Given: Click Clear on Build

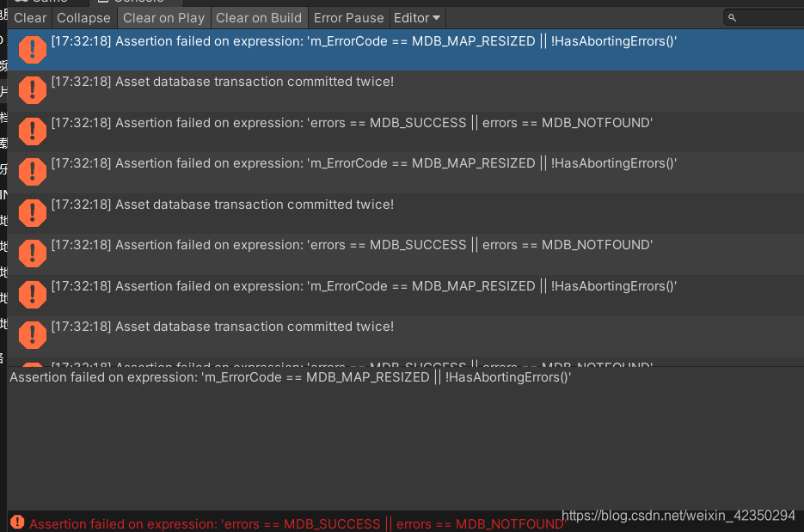Looking at the screenshot, I should click(259, 17).
